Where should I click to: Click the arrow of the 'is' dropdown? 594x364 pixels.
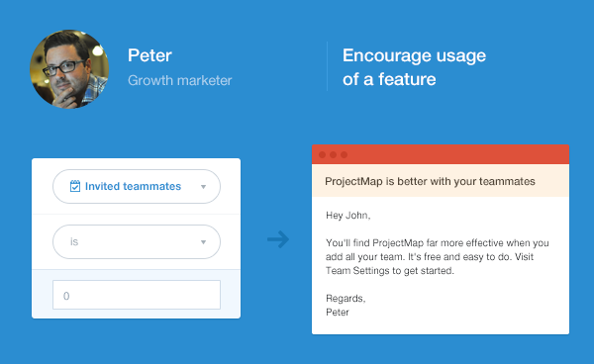point(203,242)
